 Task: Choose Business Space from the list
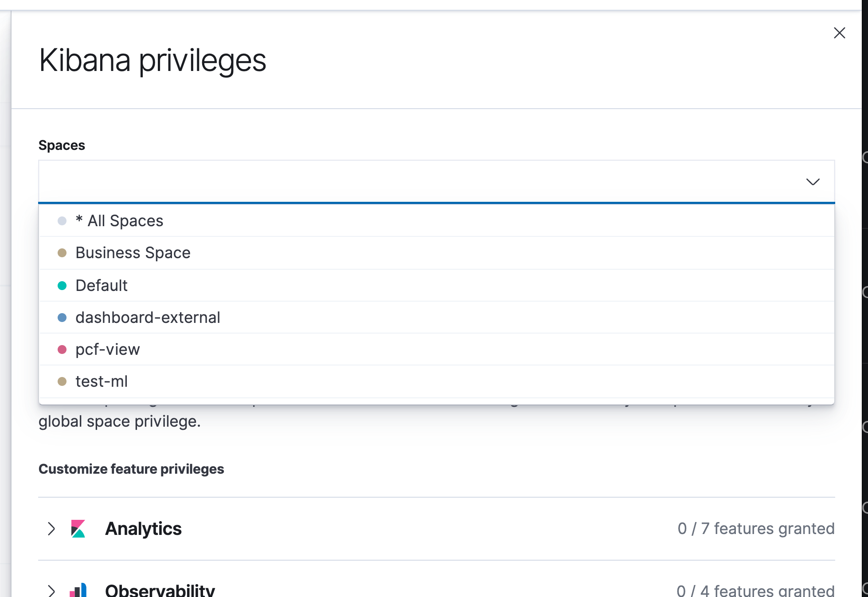point(133,253)
